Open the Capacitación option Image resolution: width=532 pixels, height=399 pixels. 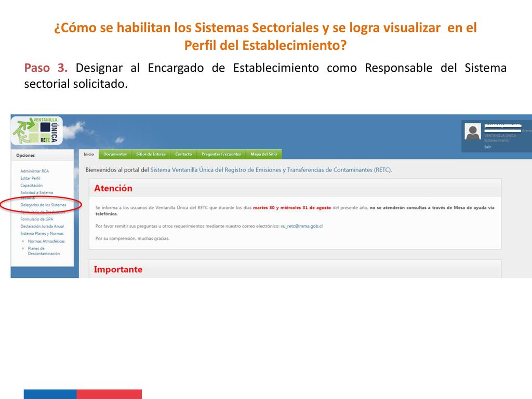(x=32, y=185)
